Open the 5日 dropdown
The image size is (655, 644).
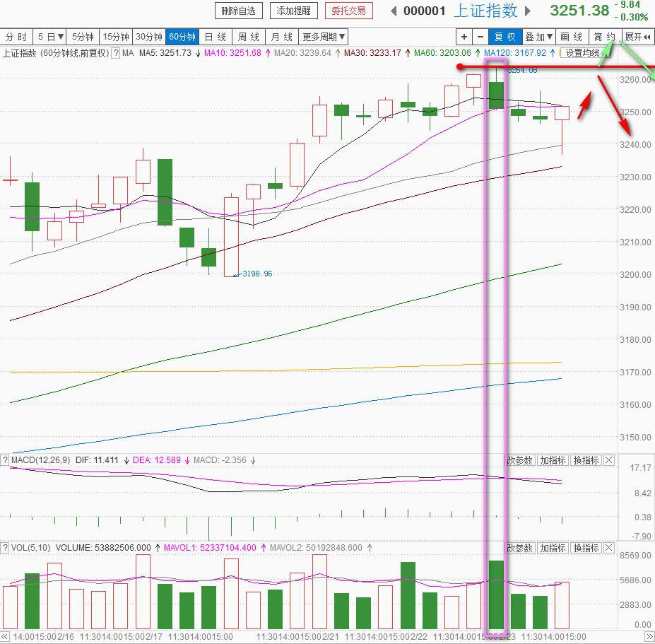point(51,37)
